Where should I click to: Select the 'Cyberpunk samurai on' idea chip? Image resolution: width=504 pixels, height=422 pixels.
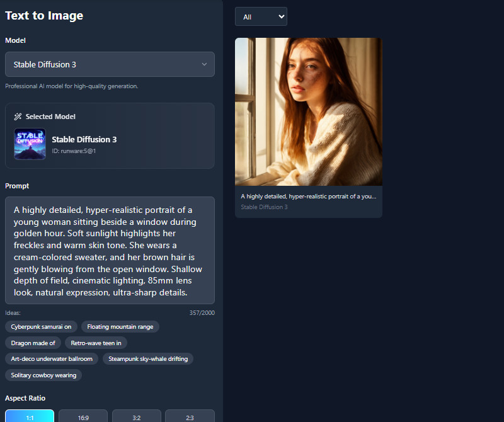[41, 327]
